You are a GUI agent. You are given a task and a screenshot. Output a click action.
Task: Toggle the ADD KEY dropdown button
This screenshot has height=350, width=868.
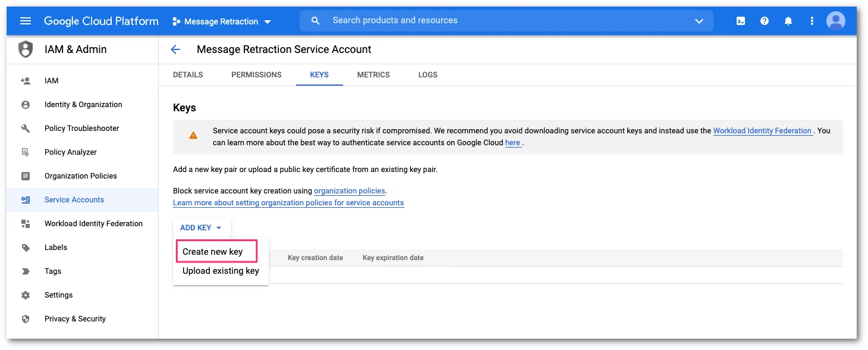click(x=201, y=227)
